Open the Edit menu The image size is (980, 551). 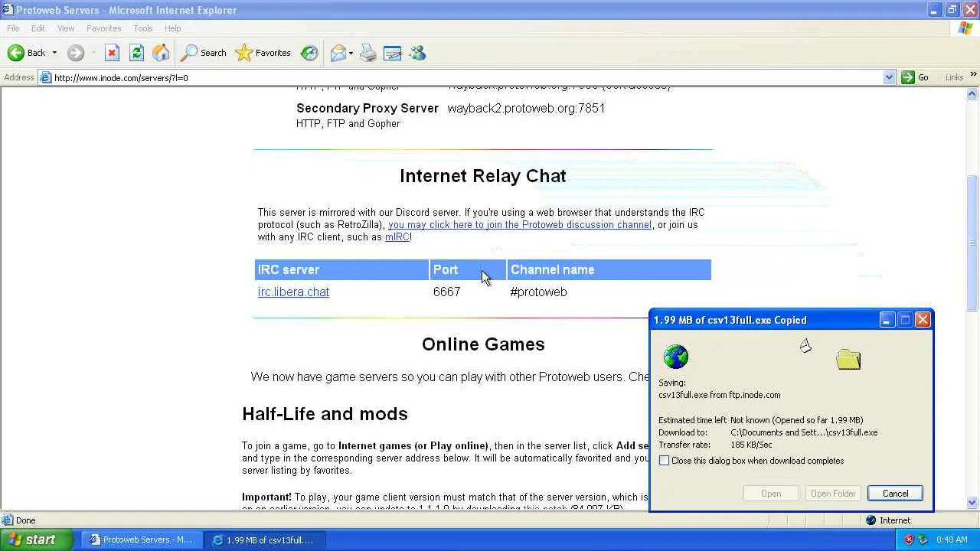38,28
